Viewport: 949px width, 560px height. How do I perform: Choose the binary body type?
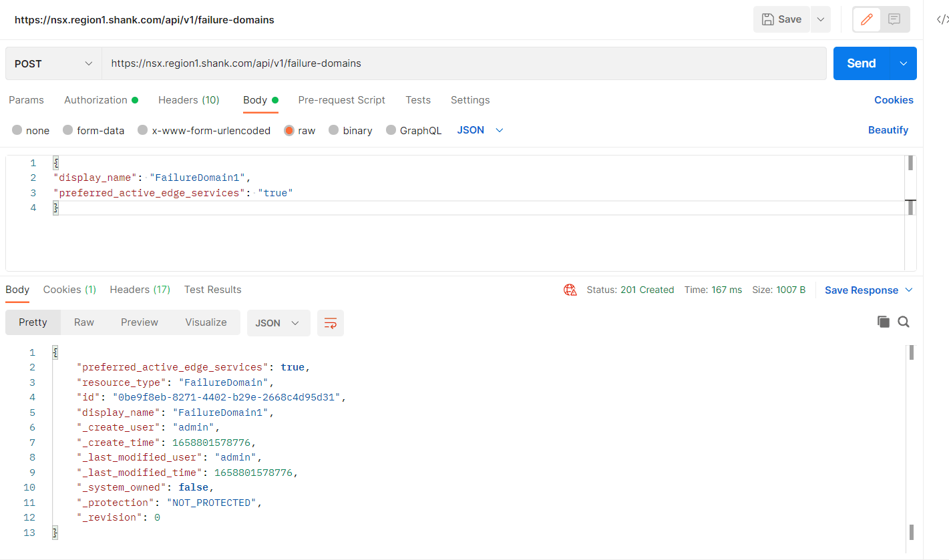tap(334, 130)
